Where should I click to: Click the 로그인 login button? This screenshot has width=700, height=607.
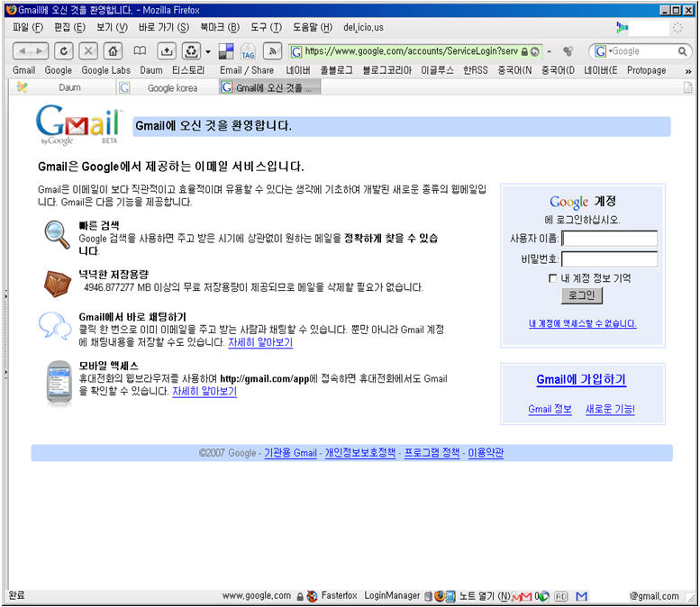tap(582, 295)
